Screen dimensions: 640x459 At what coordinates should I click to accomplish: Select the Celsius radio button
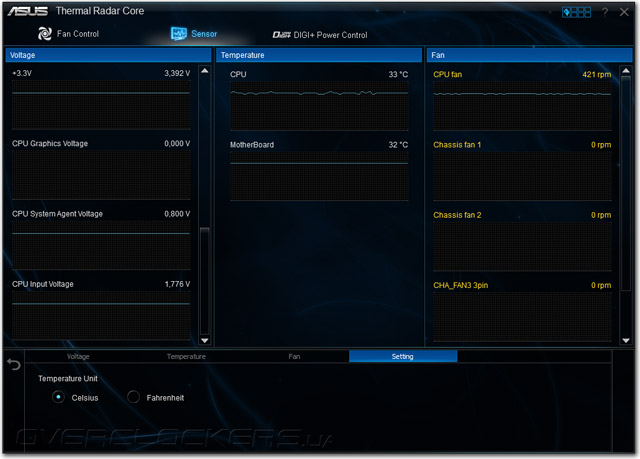pos(58,397)
